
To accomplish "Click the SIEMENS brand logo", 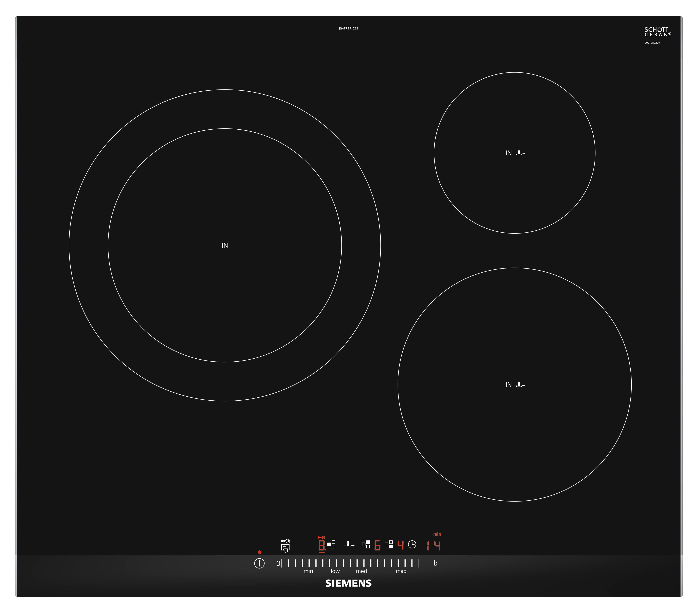I will 348,583.
